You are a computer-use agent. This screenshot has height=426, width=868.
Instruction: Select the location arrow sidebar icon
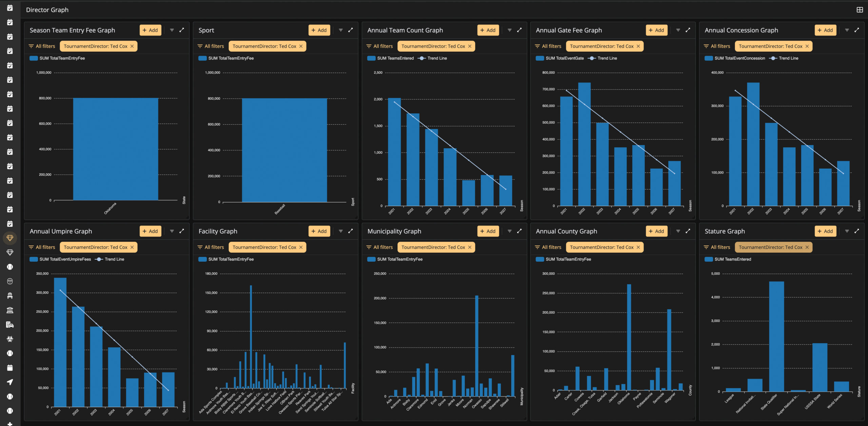click(10, 382)
